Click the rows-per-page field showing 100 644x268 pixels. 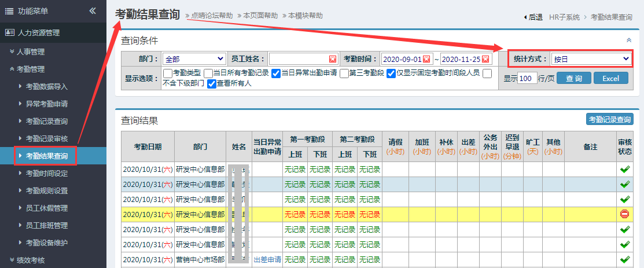[527, 78]
